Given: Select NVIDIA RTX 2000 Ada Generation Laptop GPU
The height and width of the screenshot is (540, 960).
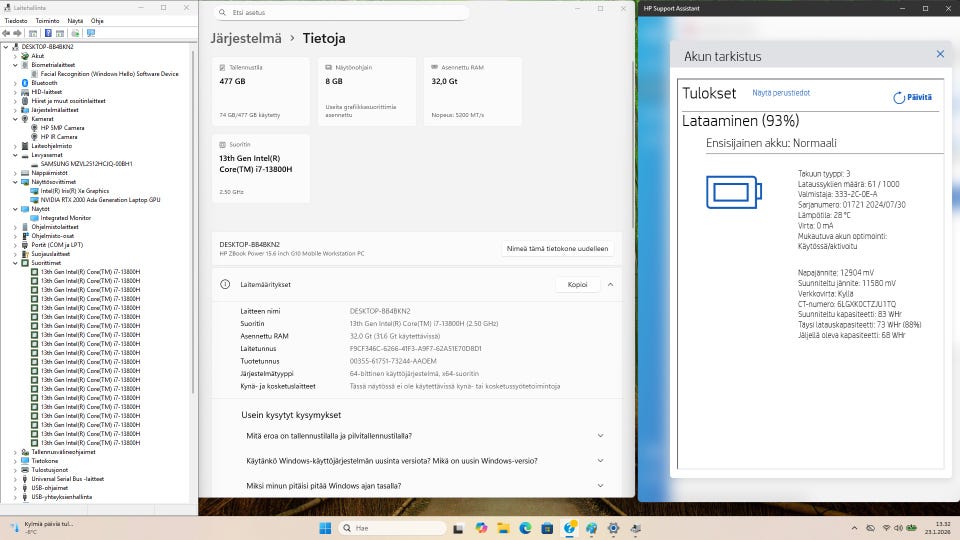Looking at the screenshot, I should pyautogui.click(x=100, y=200).
